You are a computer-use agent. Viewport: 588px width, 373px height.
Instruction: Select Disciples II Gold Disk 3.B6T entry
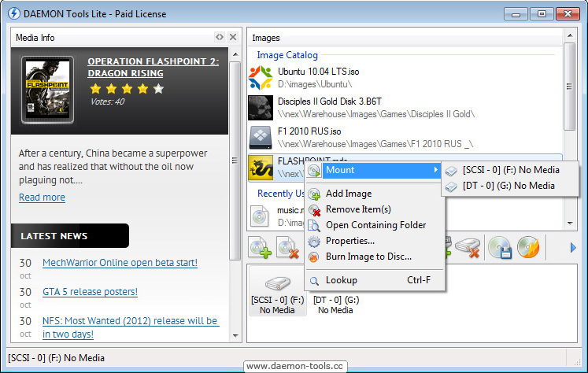[330, 102]
